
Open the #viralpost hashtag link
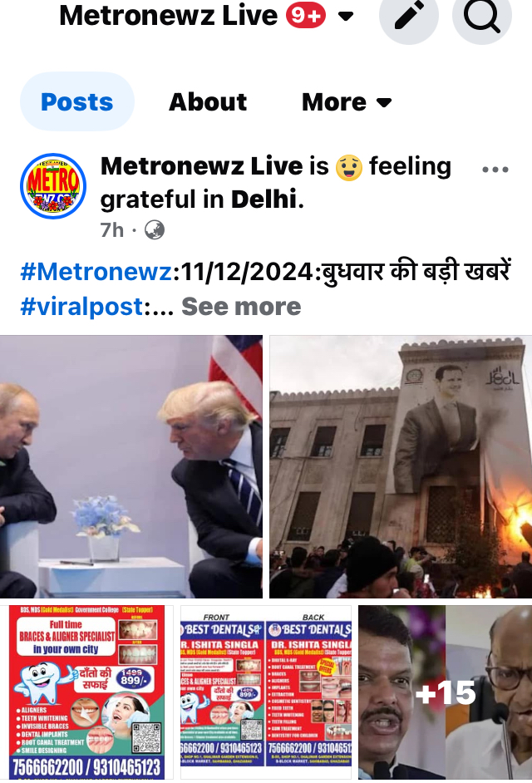82,306
